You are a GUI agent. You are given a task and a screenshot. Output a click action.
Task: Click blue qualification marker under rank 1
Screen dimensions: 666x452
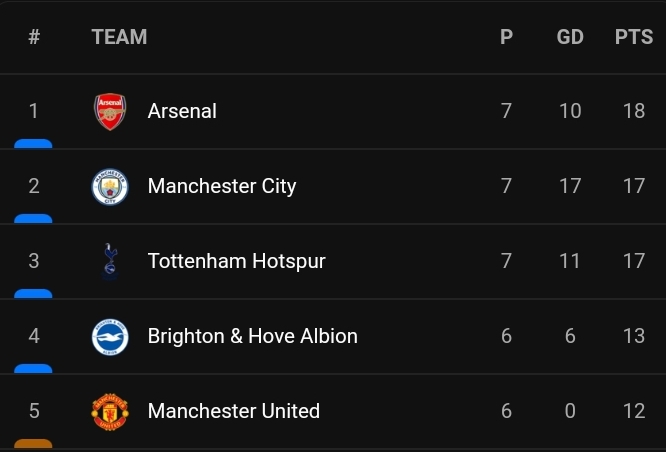(33, 144)
